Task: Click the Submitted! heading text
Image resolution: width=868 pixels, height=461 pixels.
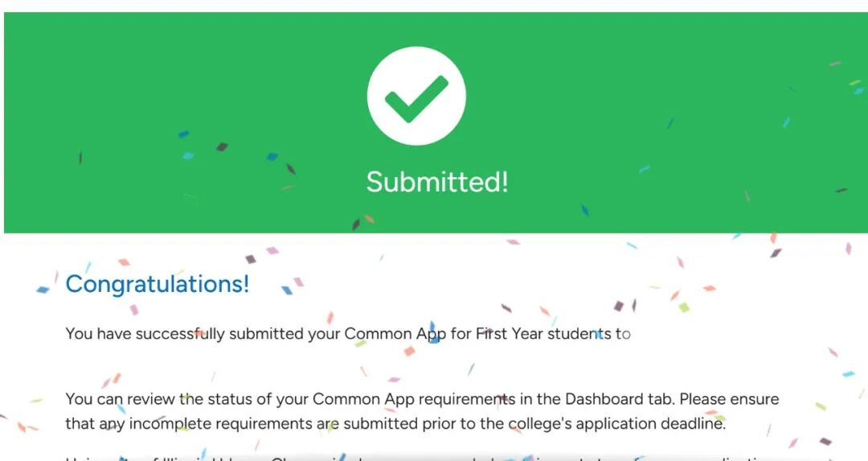Action: coord(437,182)
